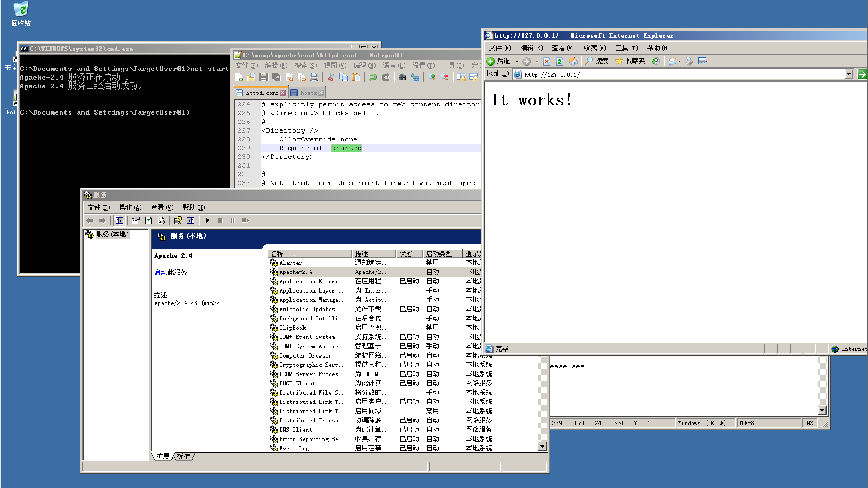
Task: Click the Print icon in Notepad++ toolbar
Action: click(314, 78)
